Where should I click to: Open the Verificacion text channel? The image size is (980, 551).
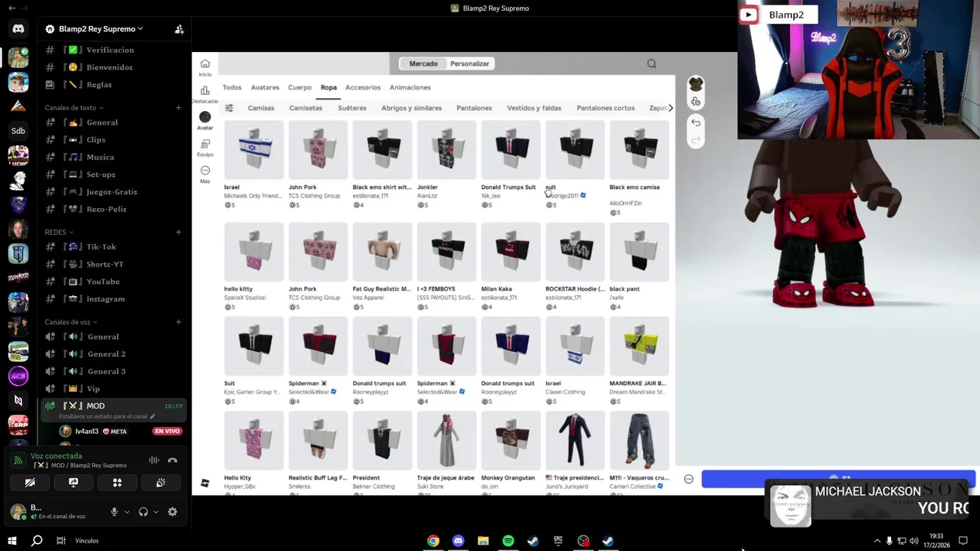(109, 50)
